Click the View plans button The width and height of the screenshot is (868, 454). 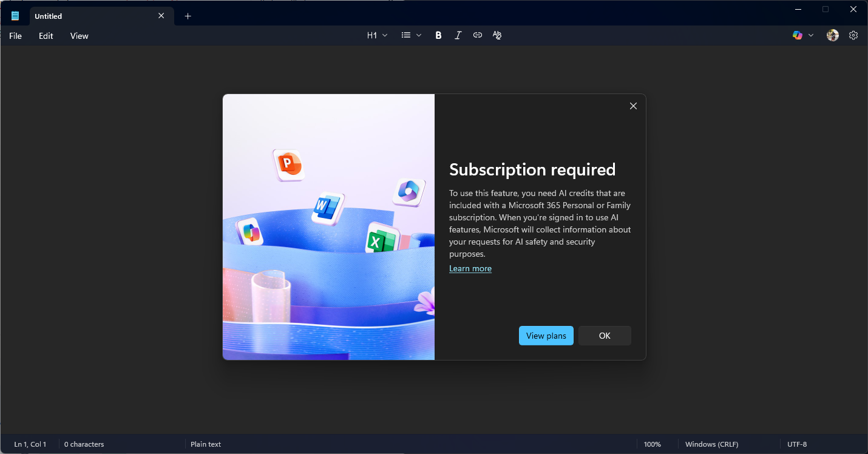click(x=546, y=336)
